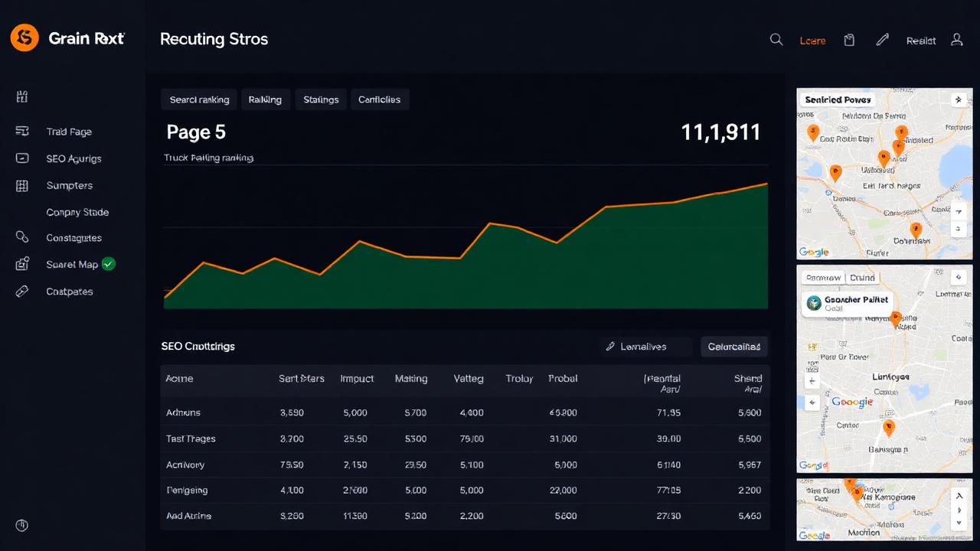Open SEO Agurigs in sidebar
980x551 pixels.
[x=73, y=158]
